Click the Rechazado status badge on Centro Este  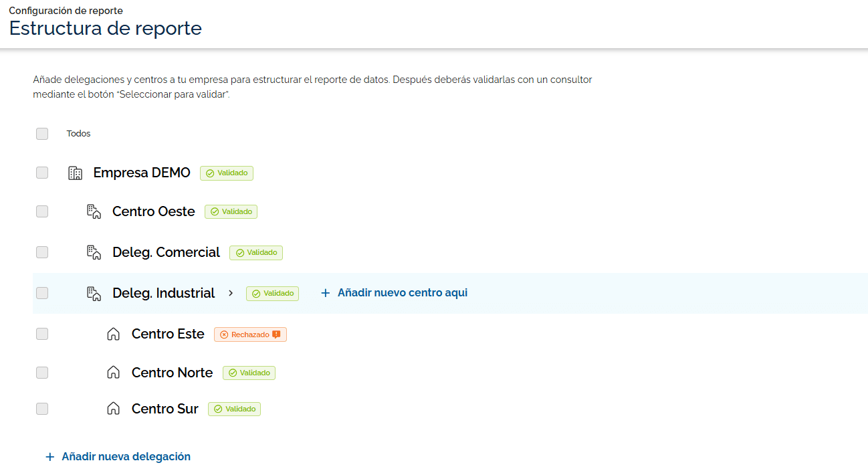point(250,335)
